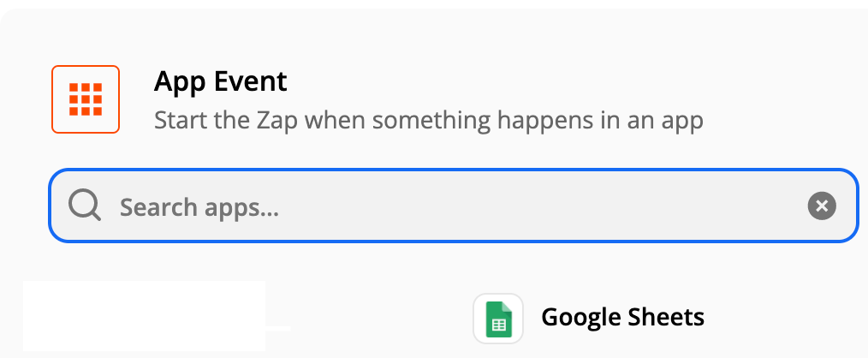Image resolution: width=868 pixels, height=358 pixels.
Task: Click the word 'Sheets' in the app list
Action: click(x=663, y=318)
